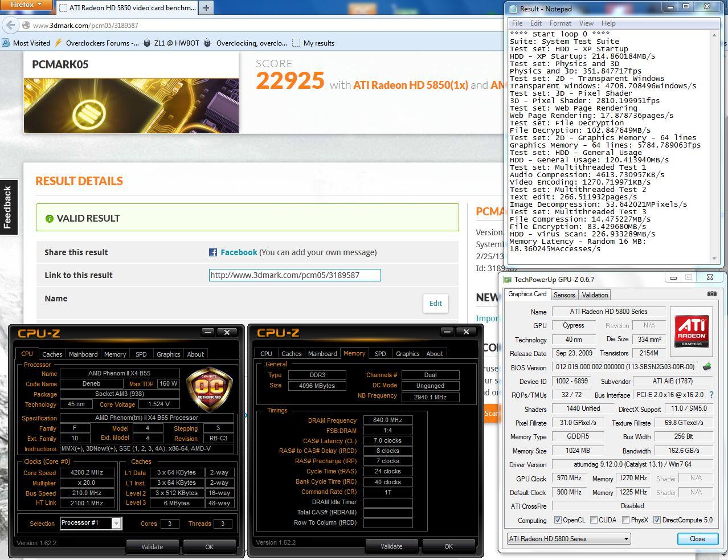Open Notepad Edit menu
The height and width of the screenshot is (560, 728).
click(536, 23)
